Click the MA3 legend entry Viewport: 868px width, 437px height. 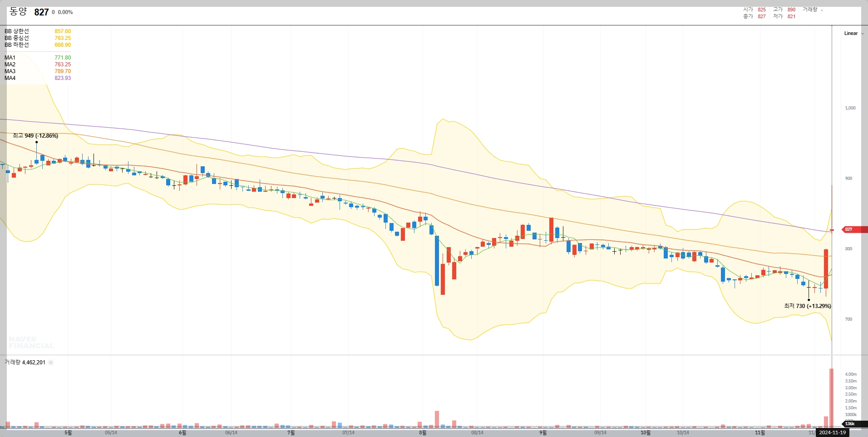(x=38, y=71)
